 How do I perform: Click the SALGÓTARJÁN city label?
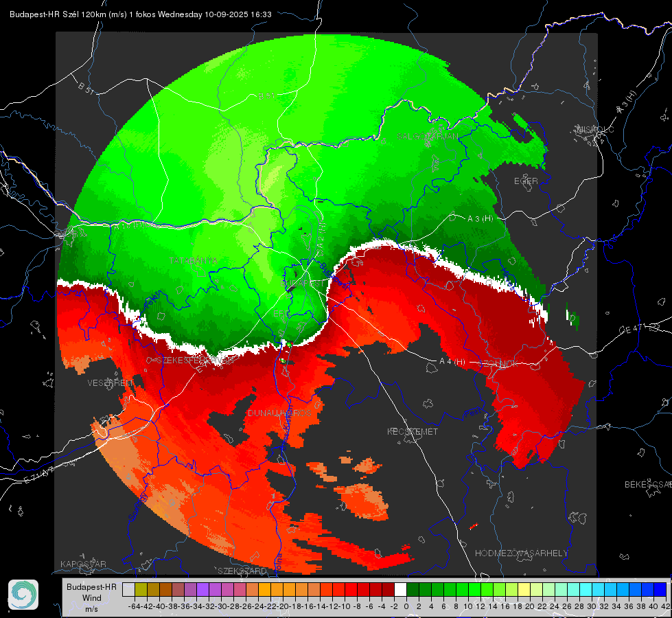[428, 137]
